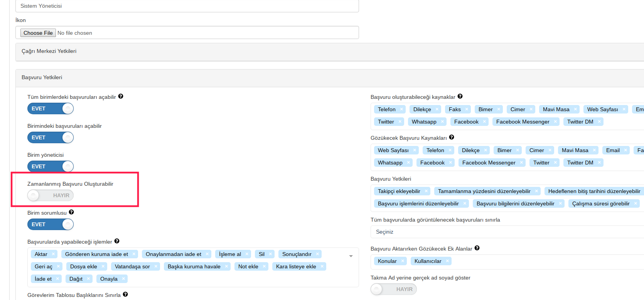Toggle the Birim sorumlusu switch
Viewport: 644px width, 300px height.
51,224
